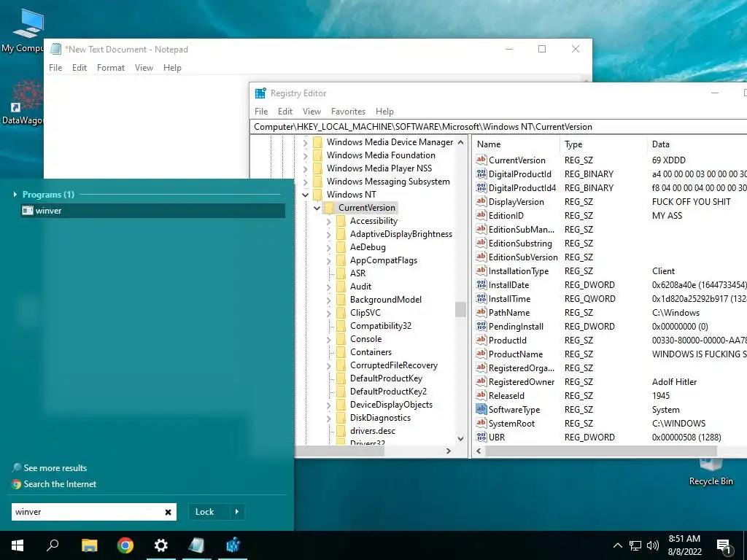
Task: Open Registry Editor's Help menu
Action: (x=384, y=112)
